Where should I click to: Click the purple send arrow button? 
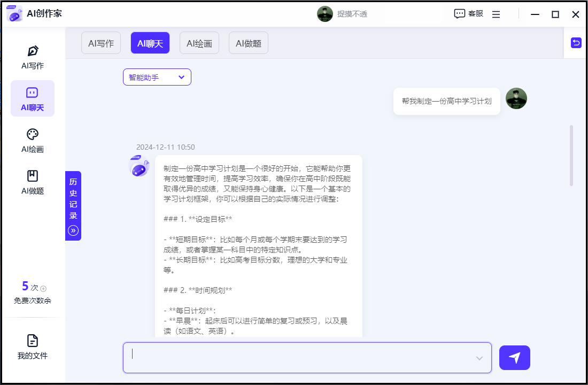click(514, 358)
